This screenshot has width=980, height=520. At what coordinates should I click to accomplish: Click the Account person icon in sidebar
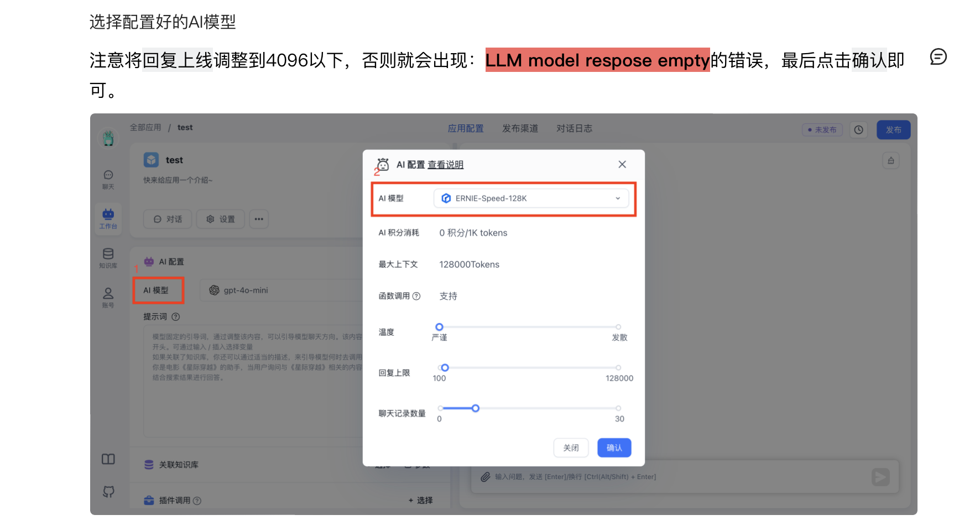click(x=108, y=297)
